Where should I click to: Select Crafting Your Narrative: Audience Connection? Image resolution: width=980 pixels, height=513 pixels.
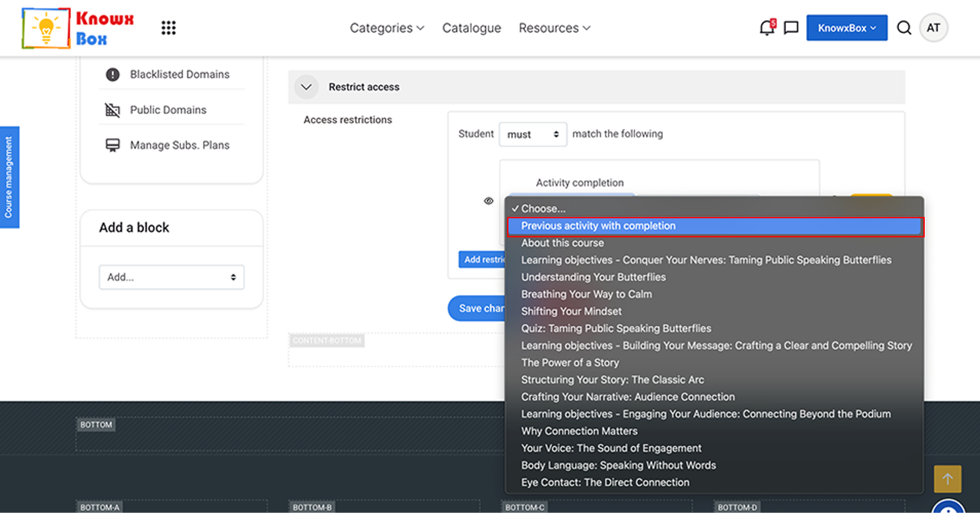[714, 397]
